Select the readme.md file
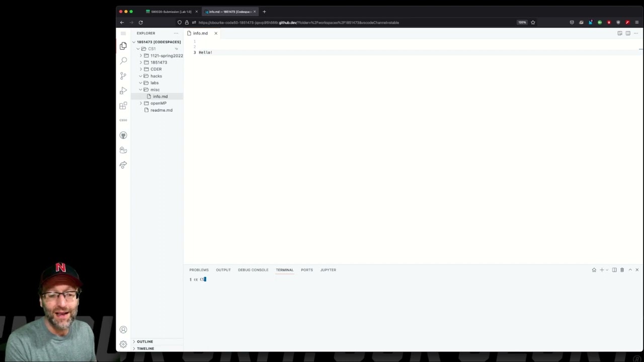644x362 pixels. tap(161, 110)
